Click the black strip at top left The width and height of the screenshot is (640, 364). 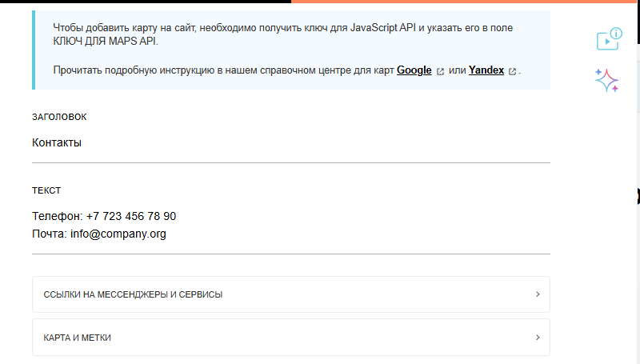coord(144,2)
